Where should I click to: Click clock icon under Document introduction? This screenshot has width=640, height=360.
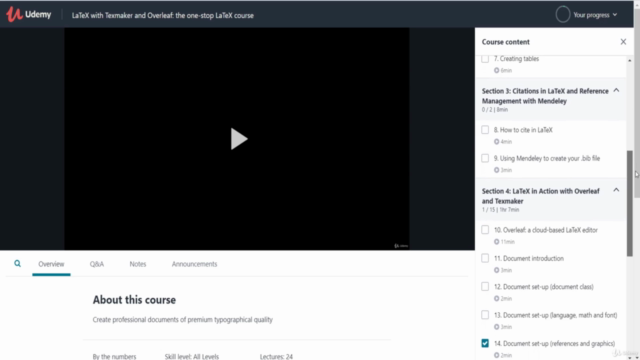496,270
